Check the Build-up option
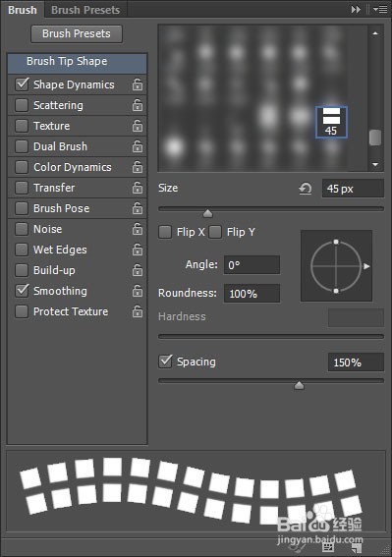Image resolution: width=392 pixels, height=557 pixels. click(x=22, y=270)
